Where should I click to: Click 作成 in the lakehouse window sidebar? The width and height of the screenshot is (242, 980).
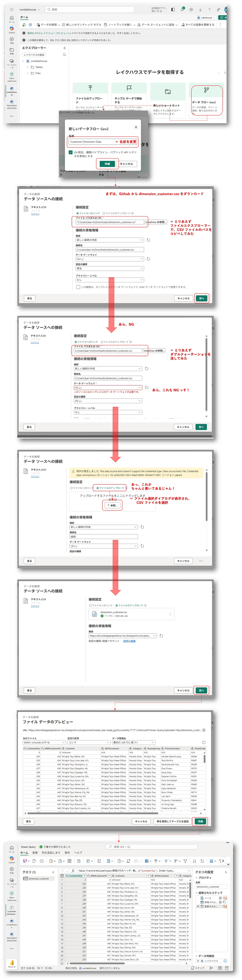(x=11, y=40)
